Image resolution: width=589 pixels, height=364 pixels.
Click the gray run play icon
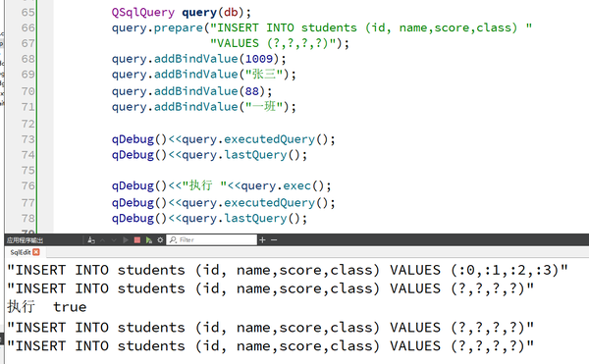click(x=126, y=239)
